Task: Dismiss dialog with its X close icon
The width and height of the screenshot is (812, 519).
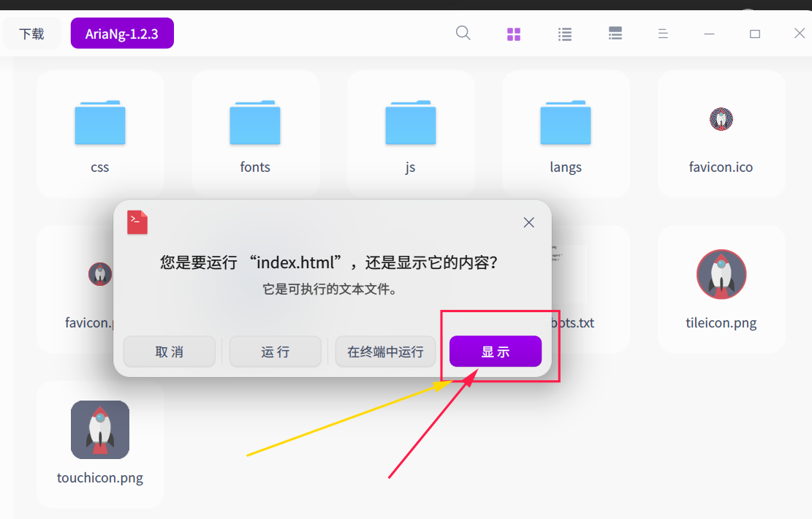Action: pos(528,222)
